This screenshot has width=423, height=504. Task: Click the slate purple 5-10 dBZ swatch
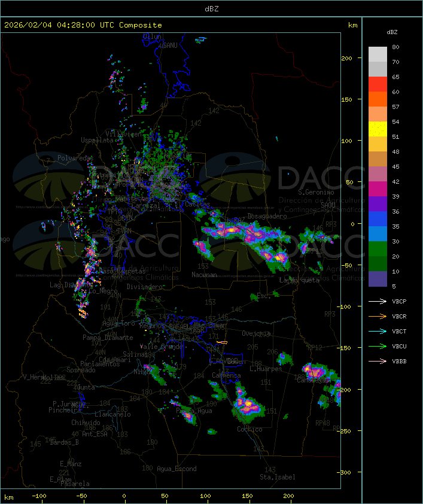point(378,279)
